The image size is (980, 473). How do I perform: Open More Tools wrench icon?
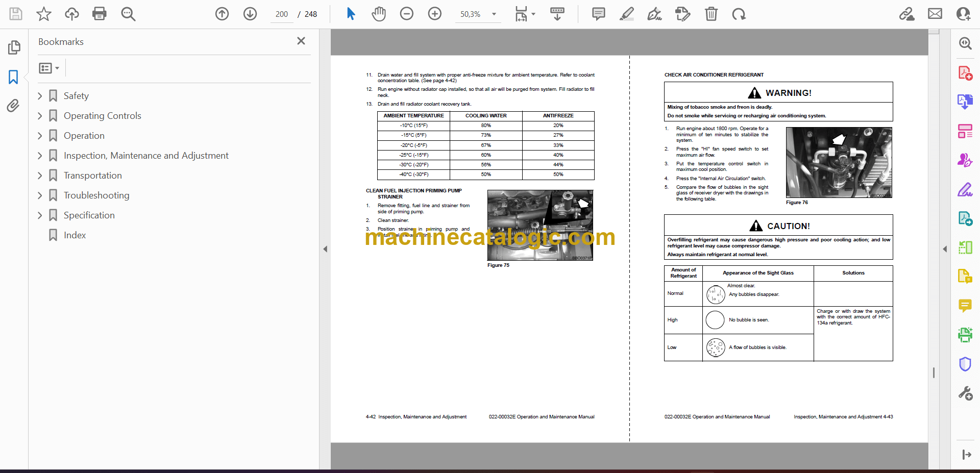(965, 393)
